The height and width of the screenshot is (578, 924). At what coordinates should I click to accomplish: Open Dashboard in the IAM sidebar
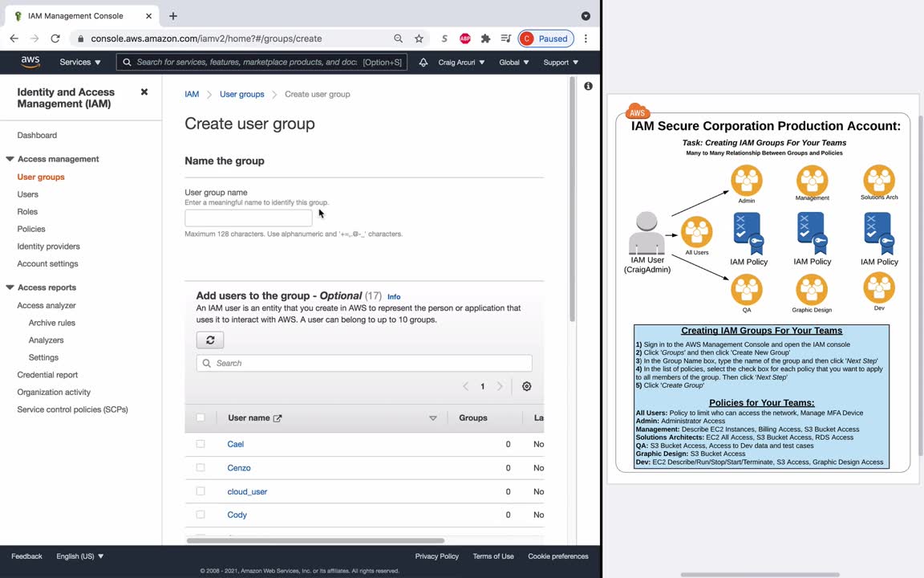coord(37,135)
